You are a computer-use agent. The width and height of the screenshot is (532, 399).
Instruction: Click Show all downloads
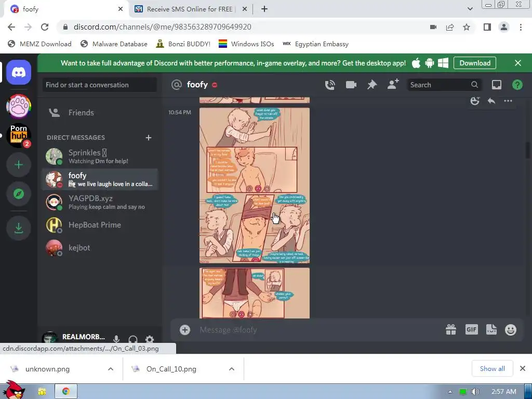[x=493, y=368]
